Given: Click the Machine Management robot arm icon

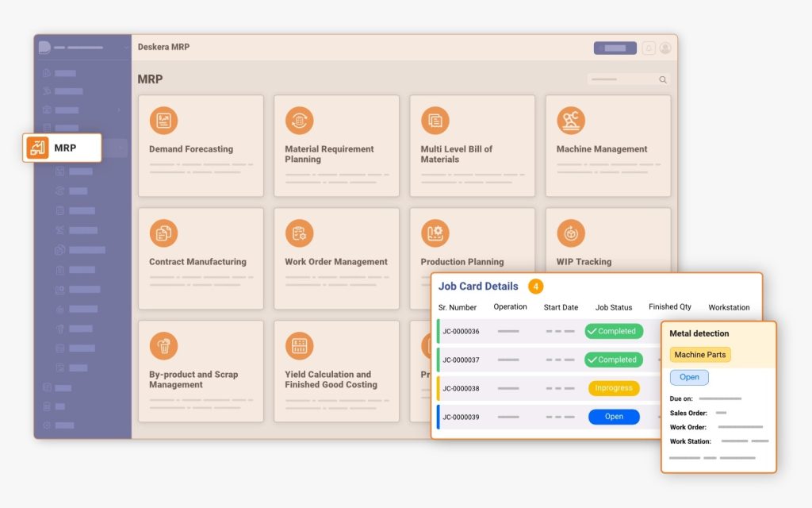Looking at the screenshot, I should coord(570,121).
